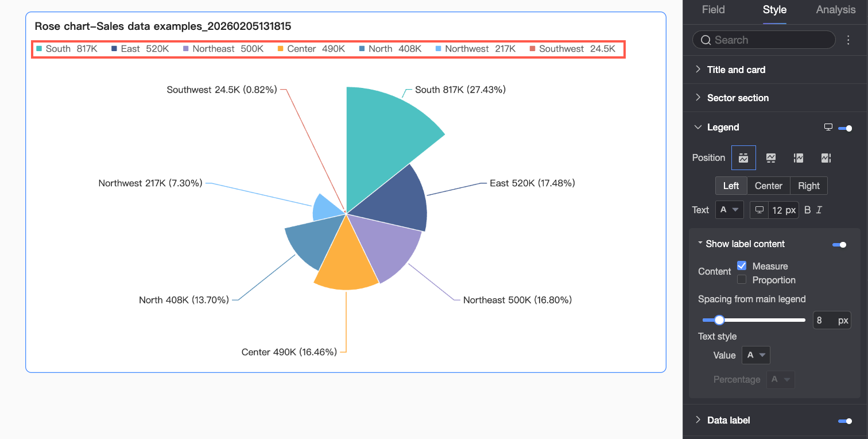The width and height of the screenshot is (868, 439).
Task: Click the Search input box
Action: point(764,40)
